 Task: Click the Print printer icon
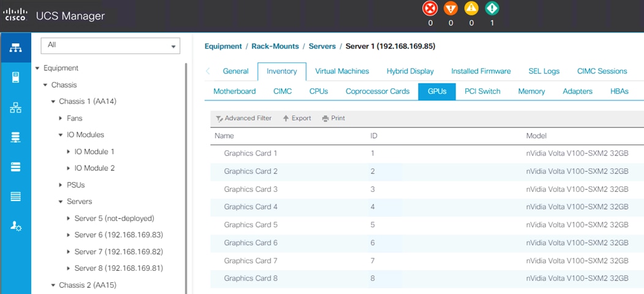click(x=326, y=118)
